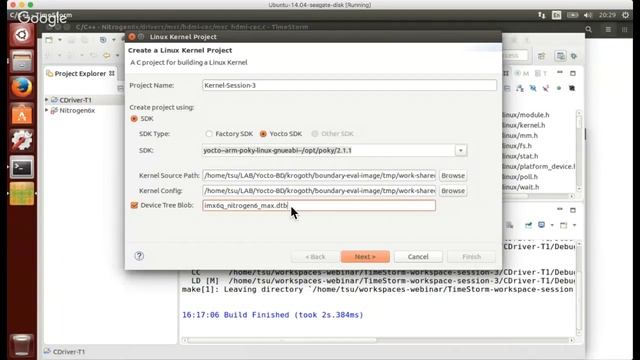This screenshot has width=640, height=360.
Task: Click the Finish button
Action: 471,257
